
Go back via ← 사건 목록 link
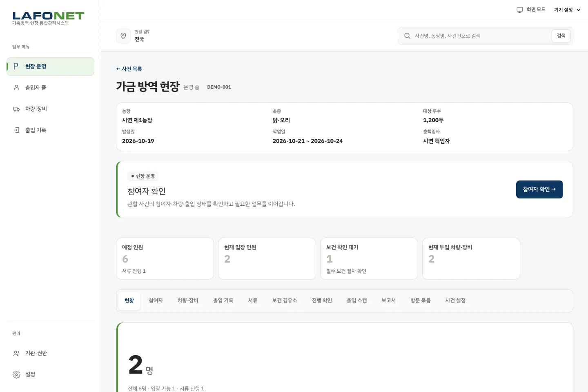pyautogui.click(x=129, y=69)
